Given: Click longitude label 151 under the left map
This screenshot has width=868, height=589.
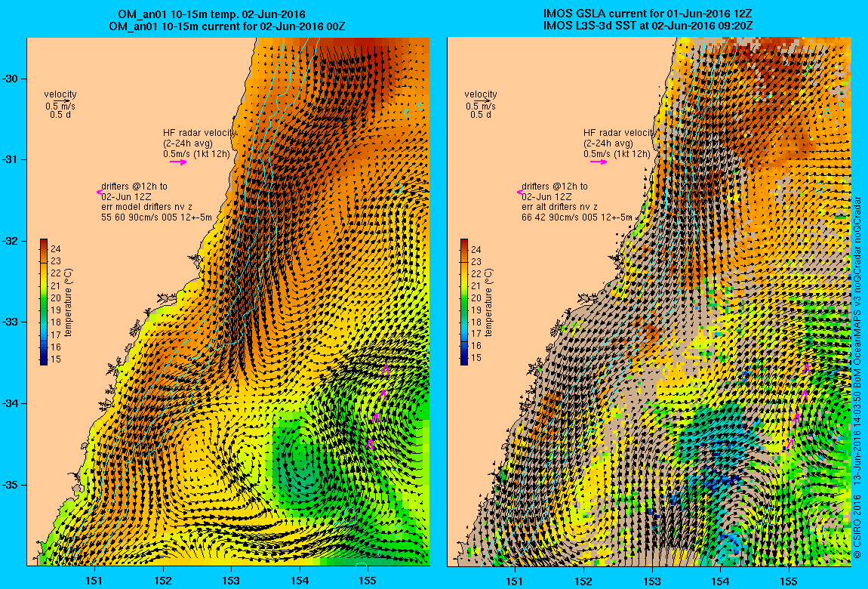Looking at the screenshot, I should click(x=94, y=581).
